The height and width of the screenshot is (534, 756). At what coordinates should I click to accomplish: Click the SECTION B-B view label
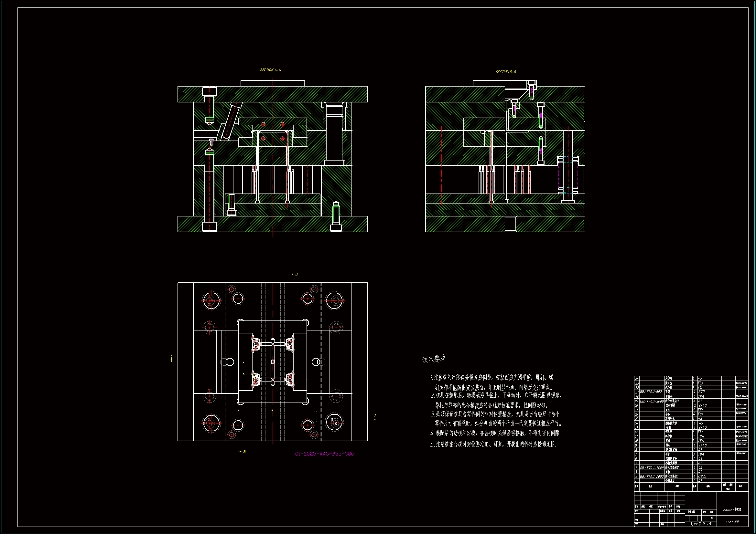(x=506, y=72)
